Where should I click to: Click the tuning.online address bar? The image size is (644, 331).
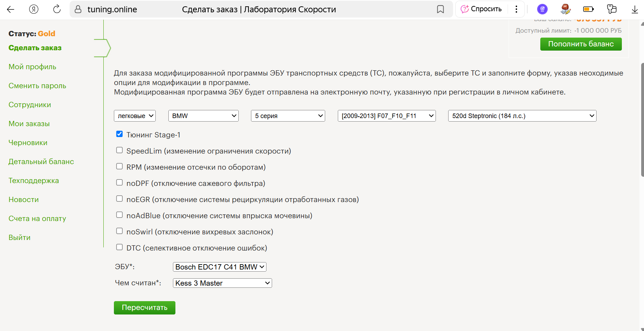112,9
